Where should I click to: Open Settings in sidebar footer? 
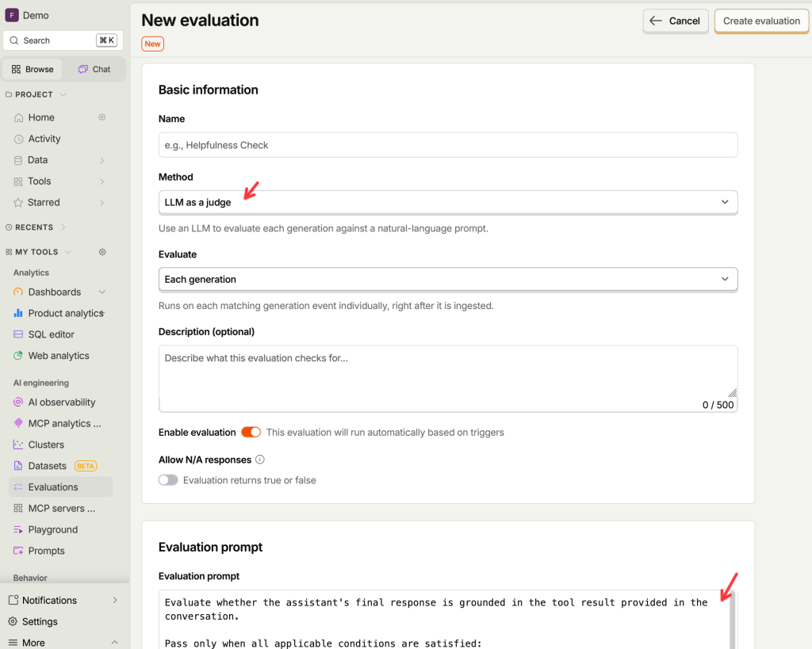tap(33, 621)
